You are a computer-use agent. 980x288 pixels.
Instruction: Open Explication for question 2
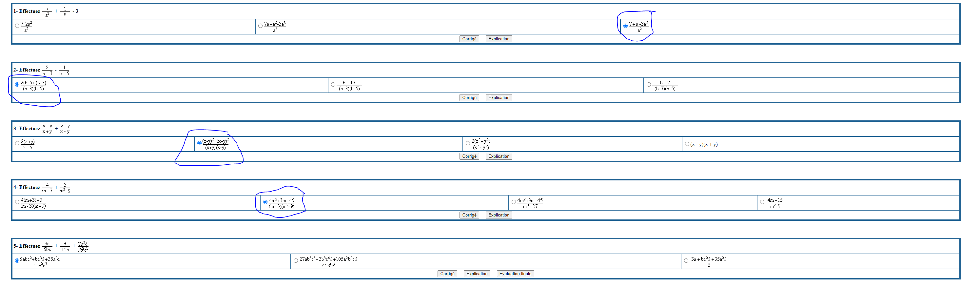[499, 97]
